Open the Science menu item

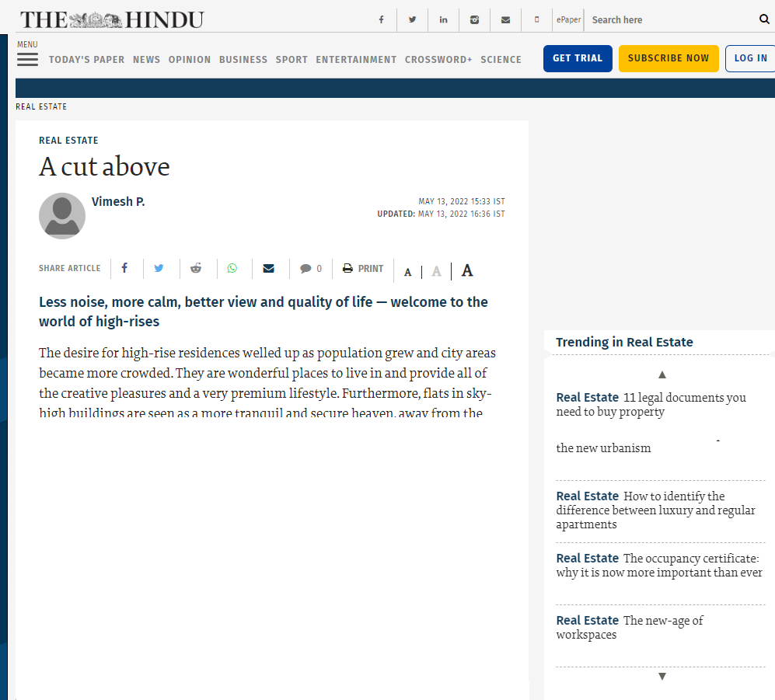pyautogui.click(x=501, y=60)
